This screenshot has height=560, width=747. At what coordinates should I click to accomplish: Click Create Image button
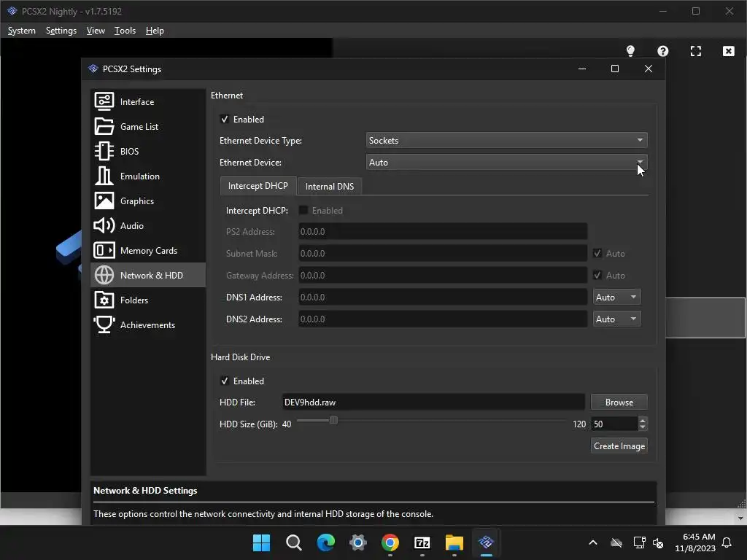(x=619, y=446)
